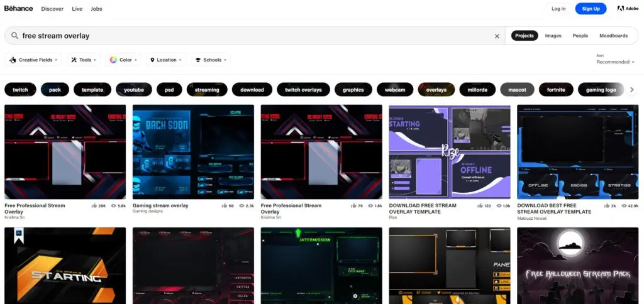Screen dimensions: 644x304
Task: Open the Tools filter dropdown
Action: point(84,60)
